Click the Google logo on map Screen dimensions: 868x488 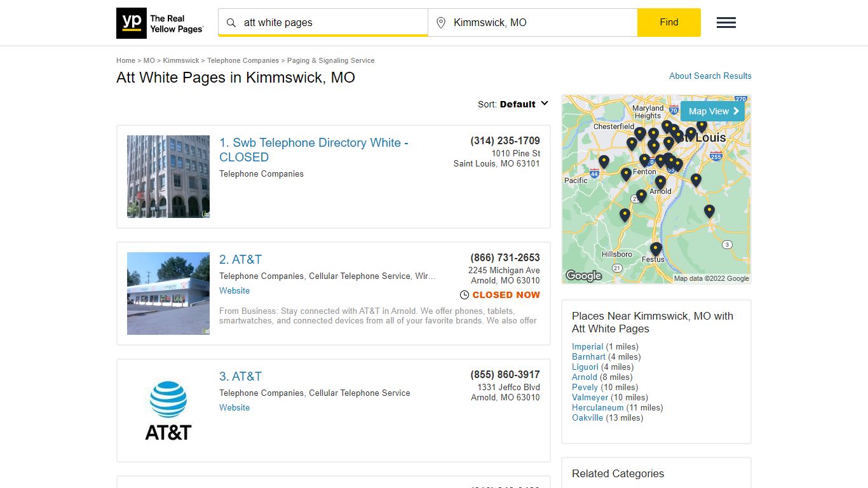tap(584, 276)
